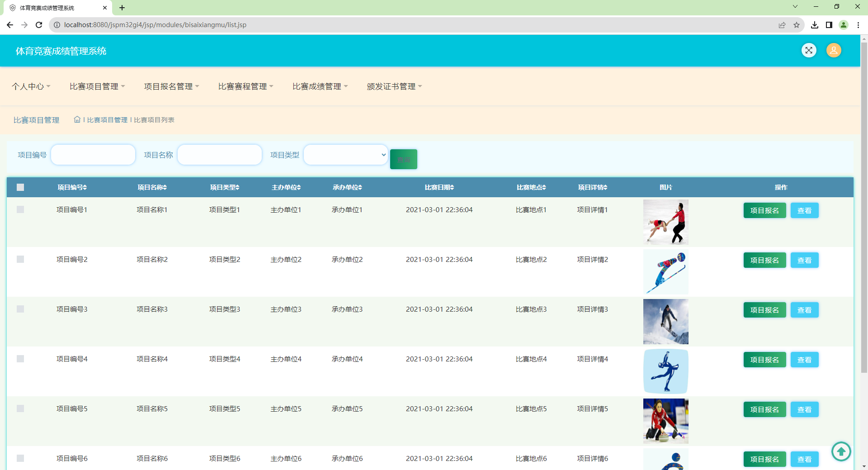Open the Chrome profile icon
The height and width of the screenshot is (470, 868).
844,25
